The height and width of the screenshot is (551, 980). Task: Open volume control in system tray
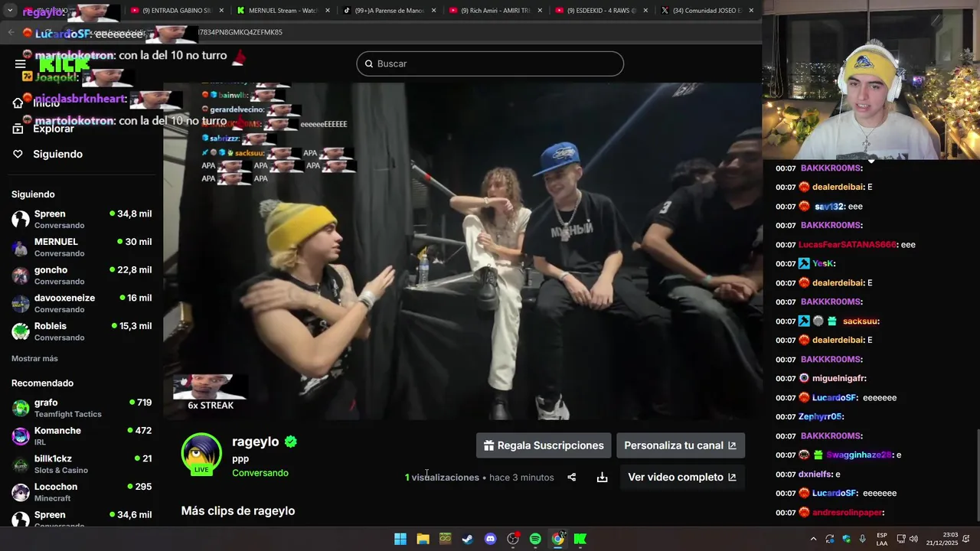point(913,539)
